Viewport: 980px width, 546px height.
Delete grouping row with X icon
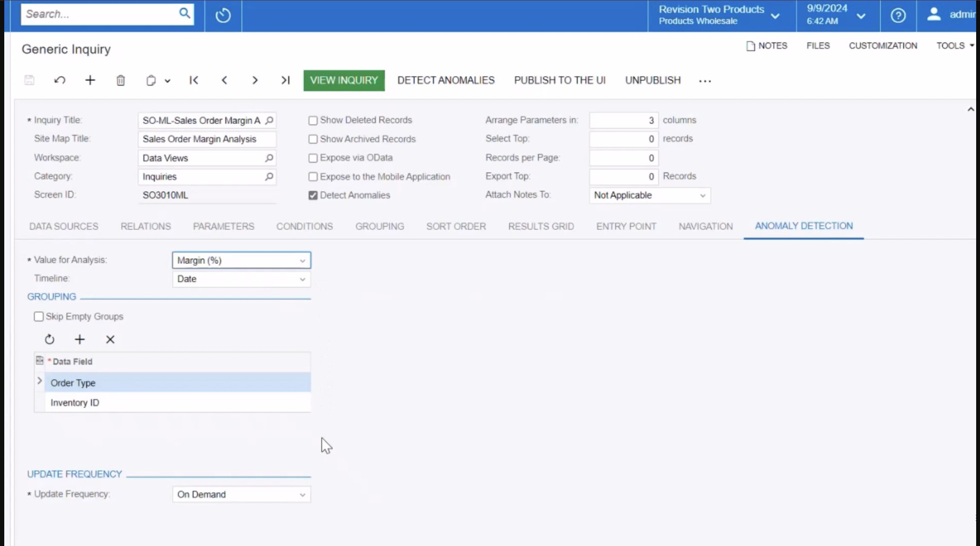(x=110, y=339)
